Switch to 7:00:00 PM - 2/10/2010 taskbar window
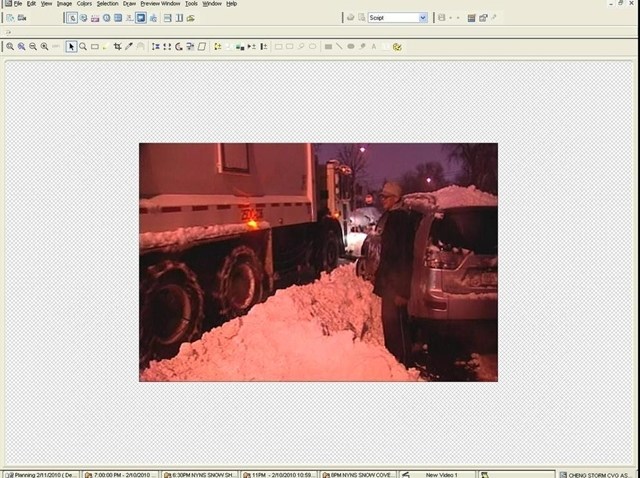The height and width of the screenshot is (478, 640). [120, 475]
